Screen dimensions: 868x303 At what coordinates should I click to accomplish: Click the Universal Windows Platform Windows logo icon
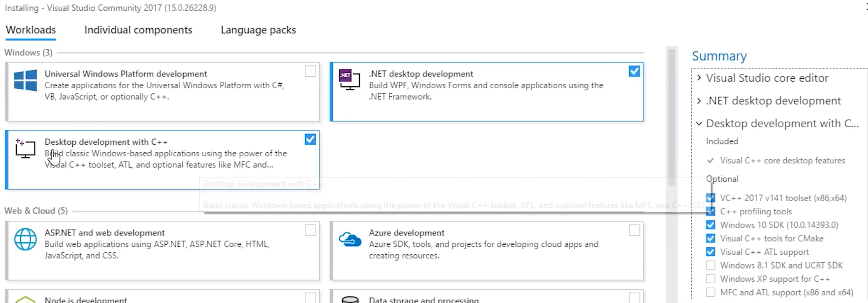(25, 80)
